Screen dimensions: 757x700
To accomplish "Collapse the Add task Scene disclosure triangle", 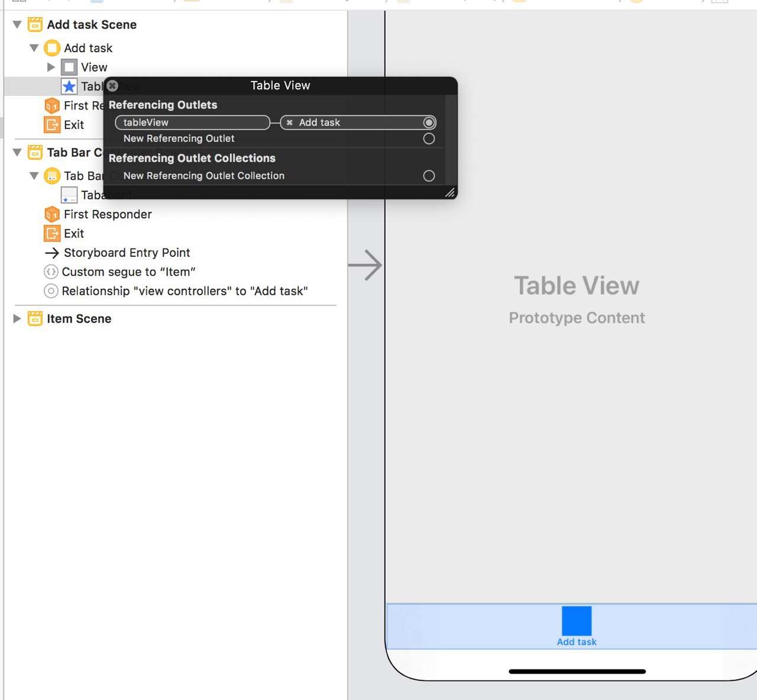I will (17, 25).
